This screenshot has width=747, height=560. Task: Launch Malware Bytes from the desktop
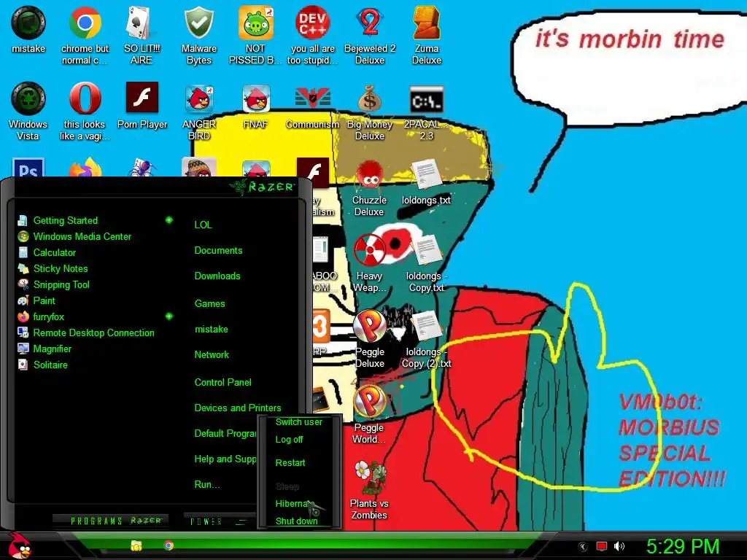[x=198, y=35]
